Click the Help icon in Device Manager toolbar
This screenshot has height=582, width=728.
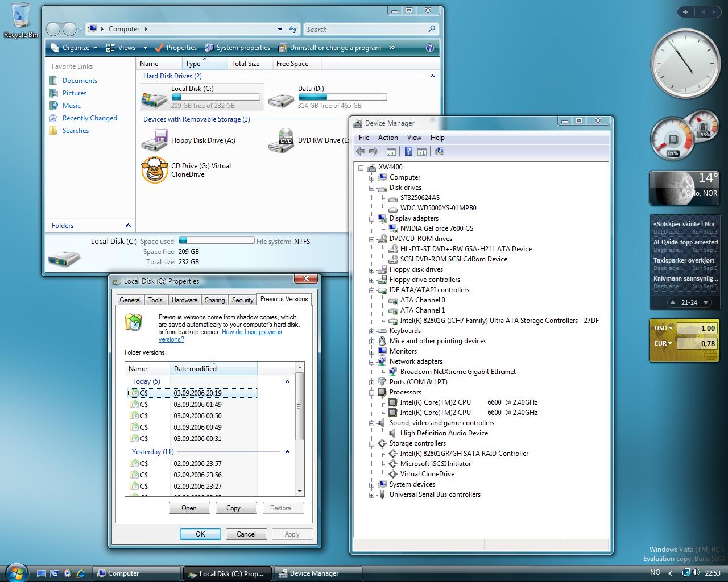(408, 151)
